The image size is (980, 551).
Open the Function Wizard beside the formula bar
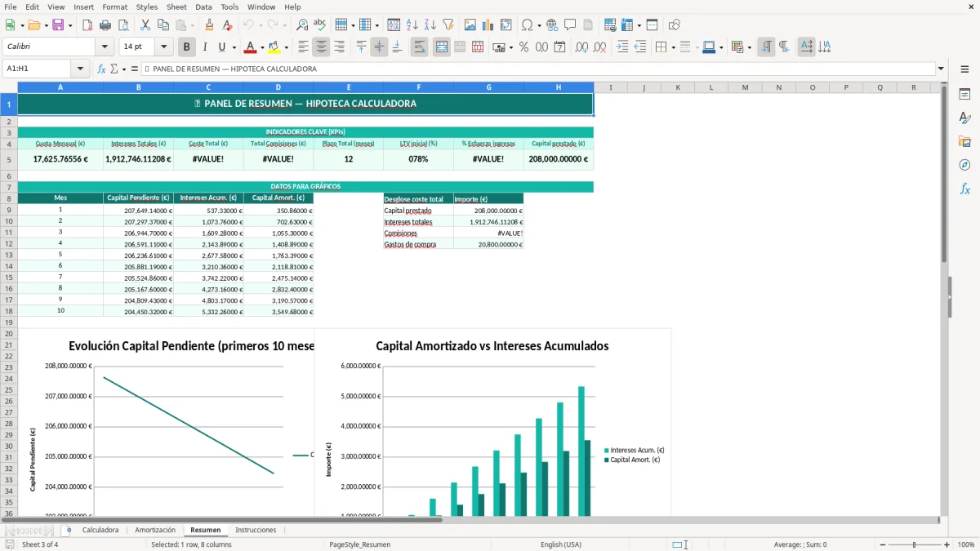coord(102,69)
